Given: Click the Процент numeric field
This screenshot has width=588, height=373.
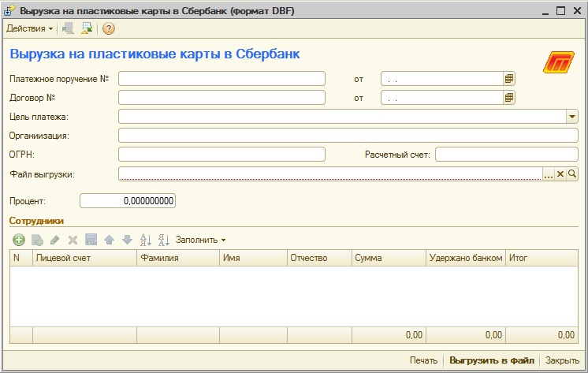Looking at the screenshot, I should (x=128, y=201).
